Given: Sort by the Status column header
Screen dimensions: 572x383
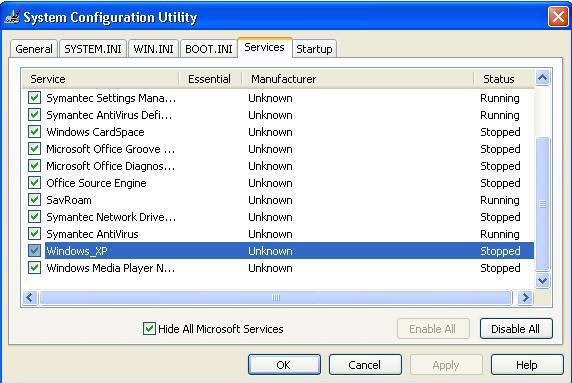Looking at the screenshot, I should (x=504, y=79).
